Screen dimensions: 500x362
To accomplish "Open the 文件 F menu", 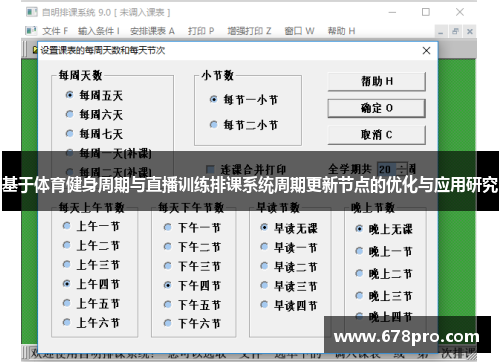I will click(55, 31).
